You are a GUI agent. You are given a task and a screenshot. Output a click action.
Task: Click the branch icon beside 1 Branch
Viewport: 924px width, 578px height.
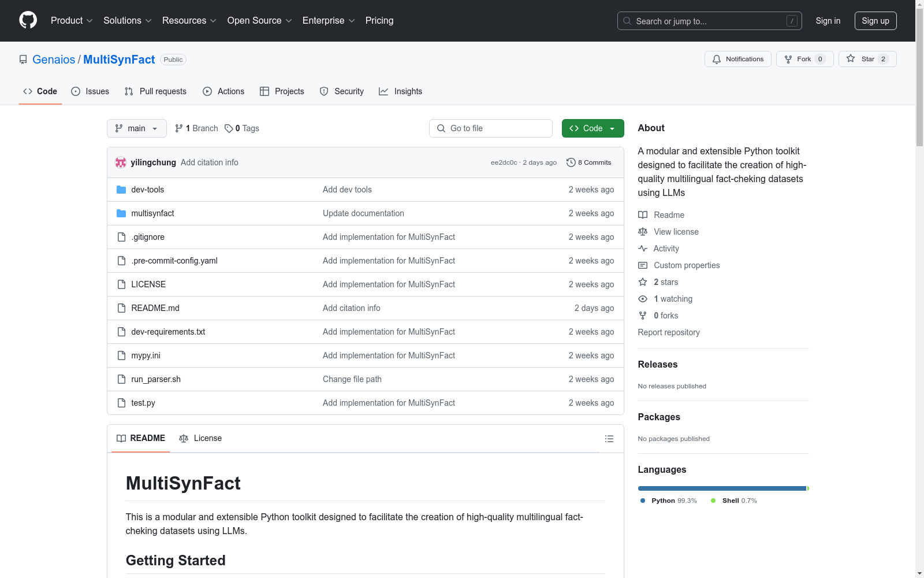(179, 128)
